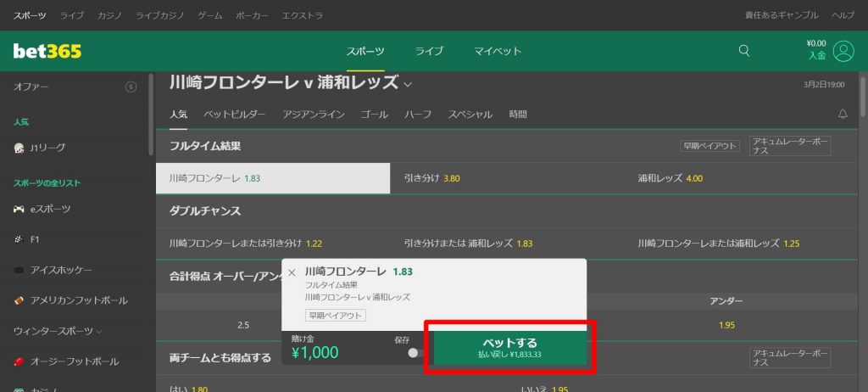Select 浦和レッズ 4.00 odds

click(741, 178)
